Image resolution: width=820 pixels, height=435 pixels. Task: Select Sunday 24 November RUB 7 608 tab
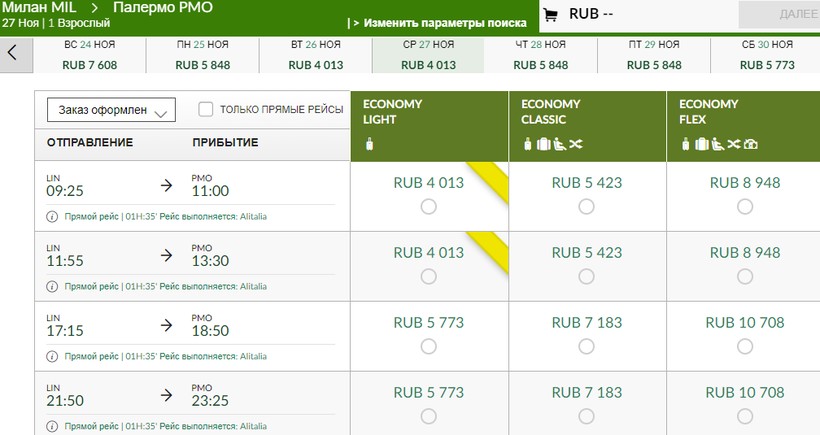(x=90, y=55)
